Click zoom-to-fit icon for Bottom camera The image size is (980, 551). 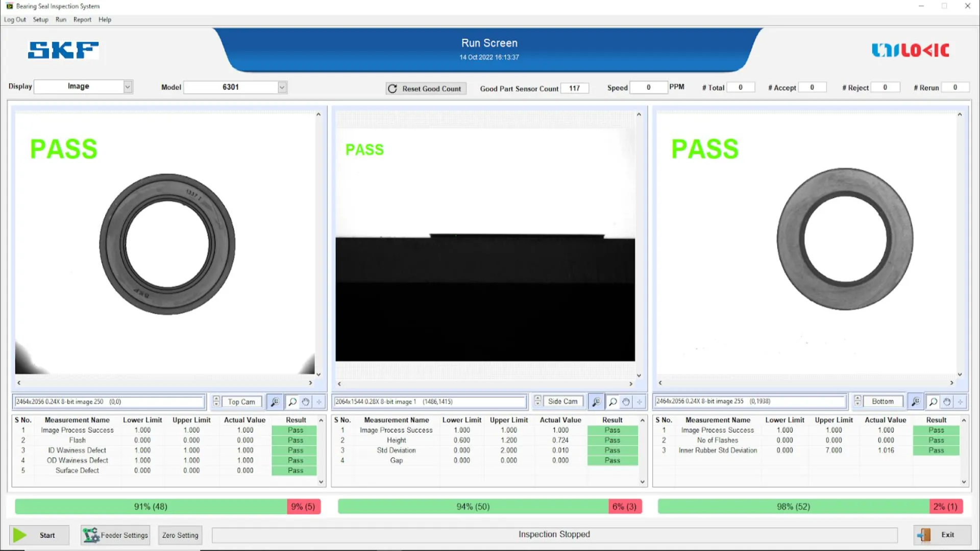[916, 402]
